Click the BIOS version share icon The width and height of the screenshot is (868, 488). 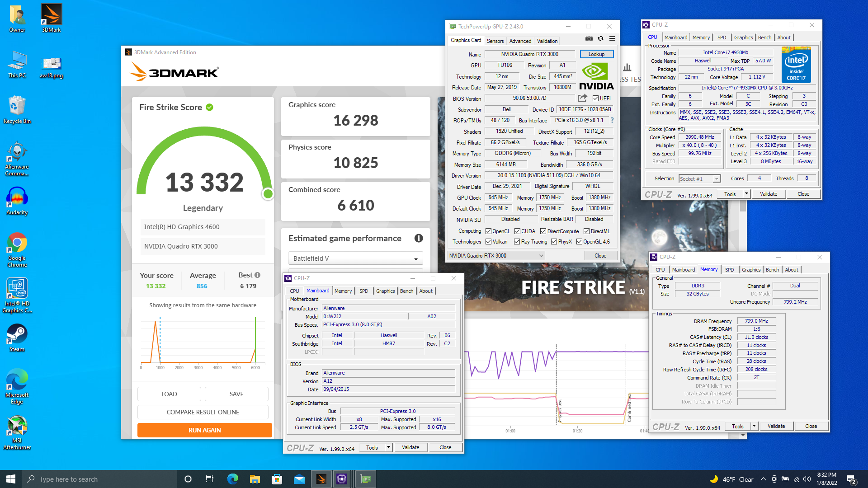[x=582, y=98]
